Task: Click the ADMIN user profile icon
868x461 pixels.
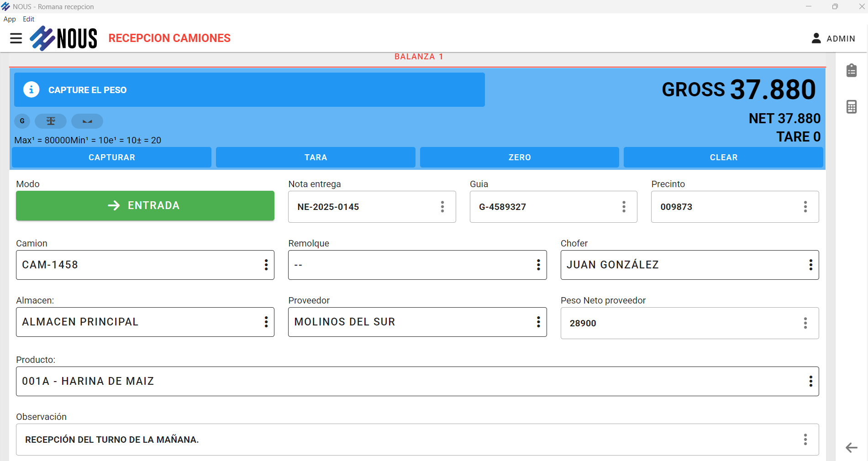Action: pyautogui.click(x=816, y=38)
